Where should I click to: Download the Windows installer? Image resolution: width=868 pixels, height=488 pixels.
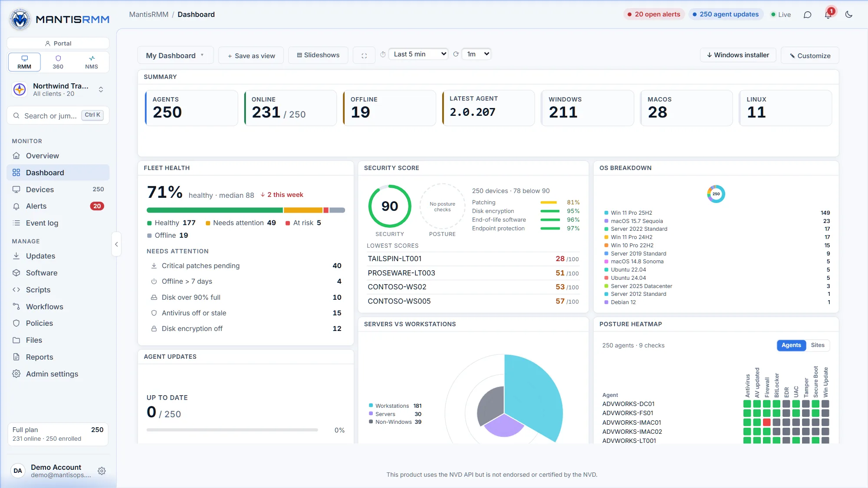tap(738, 55)
